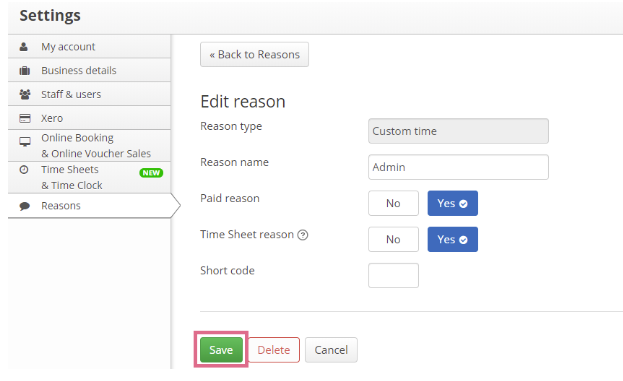
Task: Go back to Reasons list
Action: pyautogui.click(x=254, y=54)
